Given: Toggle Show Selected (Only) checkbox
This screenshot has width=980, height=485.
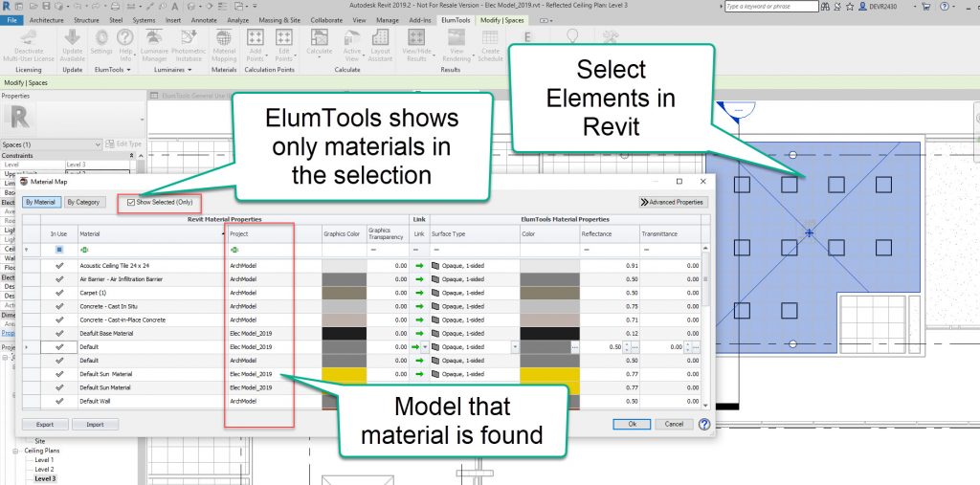Looking at the screenshot, I should click(x=130, y=203).
